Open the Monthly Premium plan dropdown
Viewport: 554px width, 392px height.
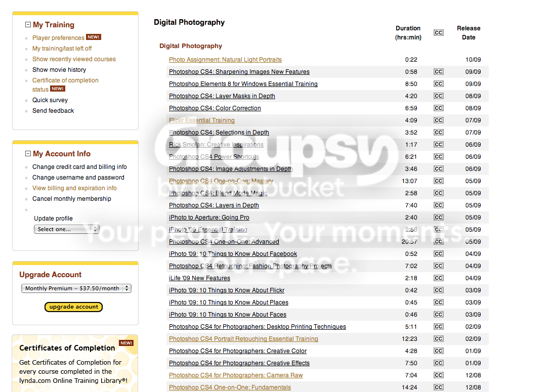76,288
